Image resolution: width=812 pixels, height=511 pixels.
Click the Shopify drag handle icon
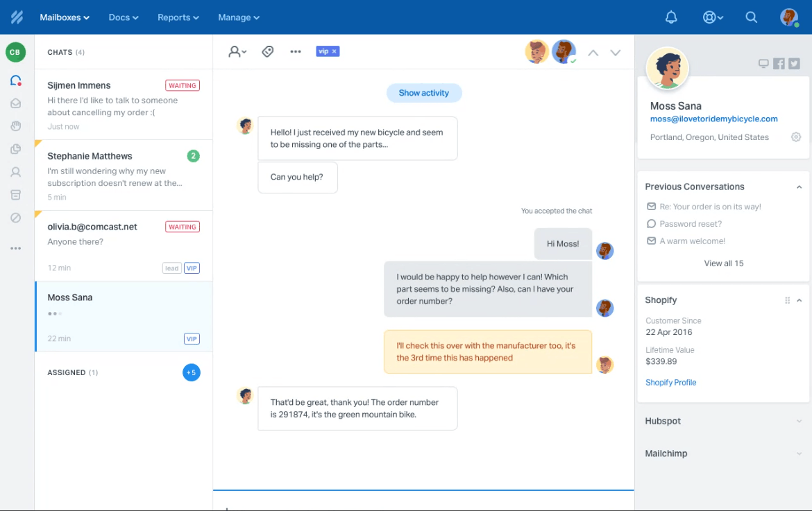(x=787, y=300)
